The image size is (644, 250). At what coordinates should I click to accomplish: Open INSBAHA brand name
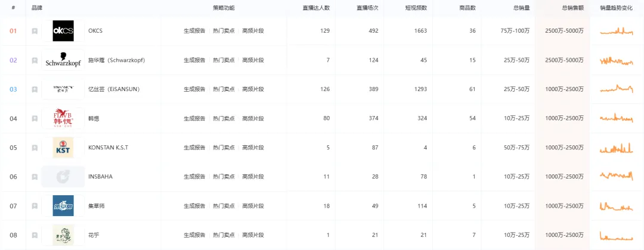point(100,177)
